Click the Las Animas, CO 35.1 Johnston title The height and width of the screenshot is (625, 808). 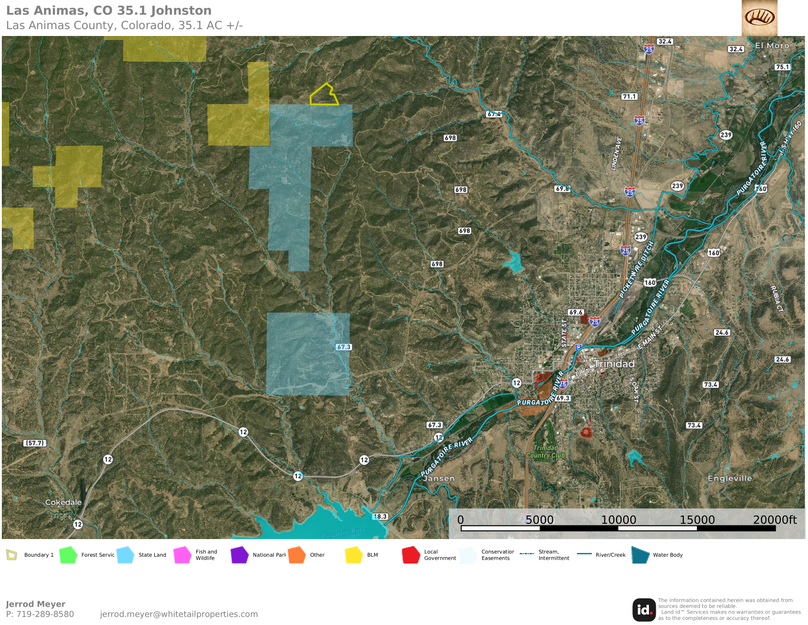pos(108,10)
